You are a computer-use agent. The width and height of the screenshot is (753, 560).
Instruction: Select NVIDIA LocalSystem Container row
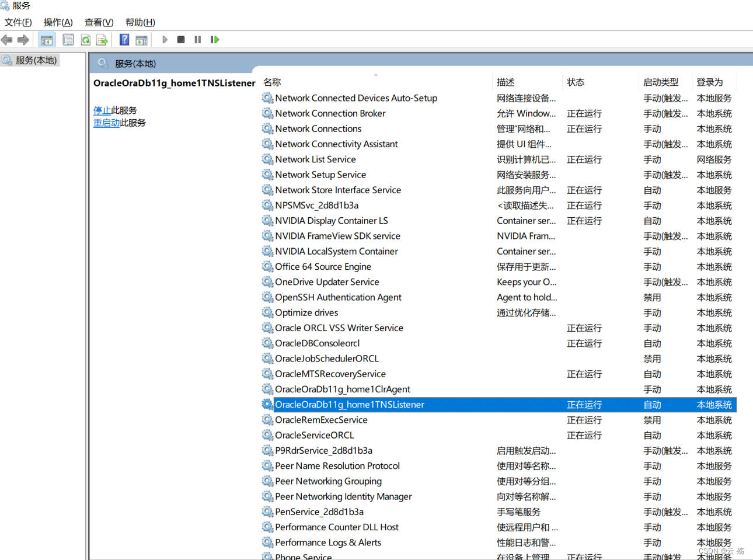click(x=499, y=251)
